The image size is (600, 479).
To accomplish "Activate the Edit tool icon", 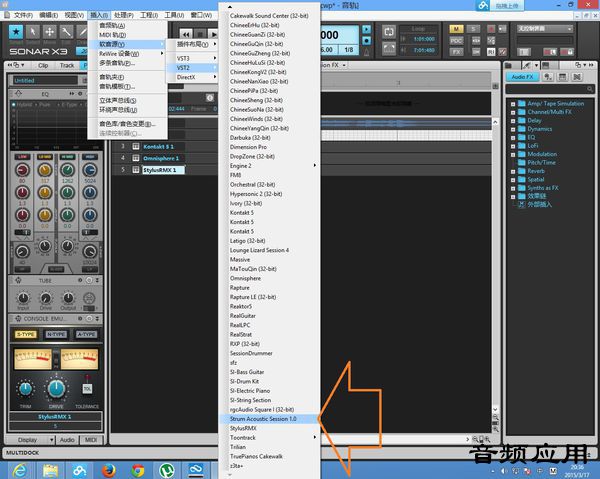I will tap(67, 32).
